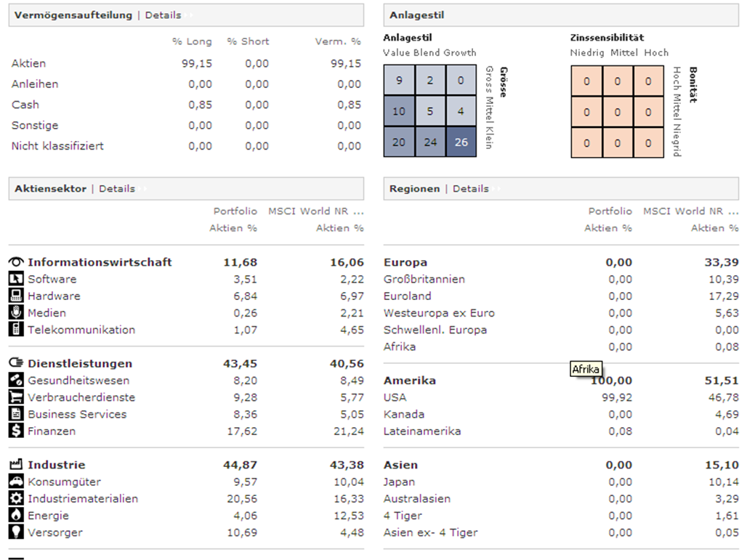This screenshot has height=560, width=747.
Task: Click the Business Services document icon
Action: coord(16,414)
